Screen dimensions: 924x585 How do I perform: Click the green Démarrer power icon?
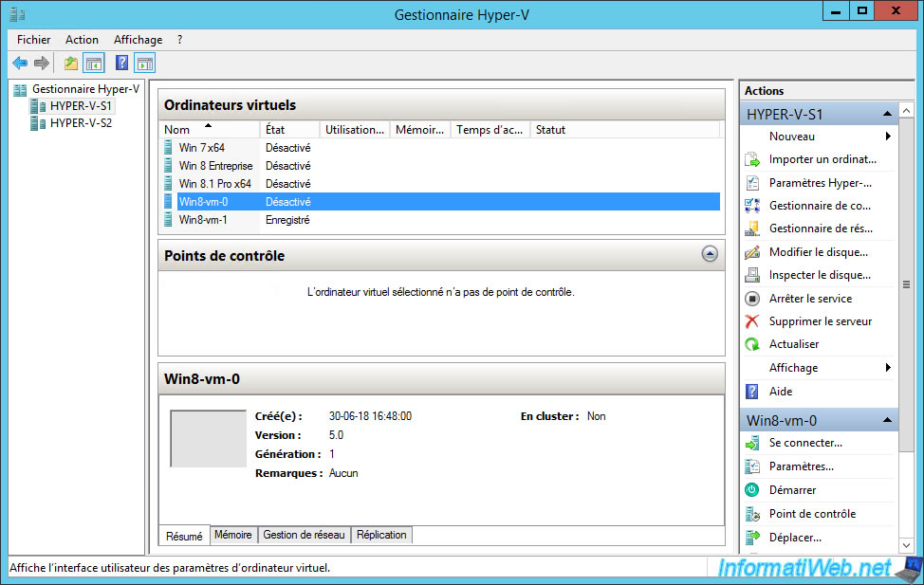752,490
